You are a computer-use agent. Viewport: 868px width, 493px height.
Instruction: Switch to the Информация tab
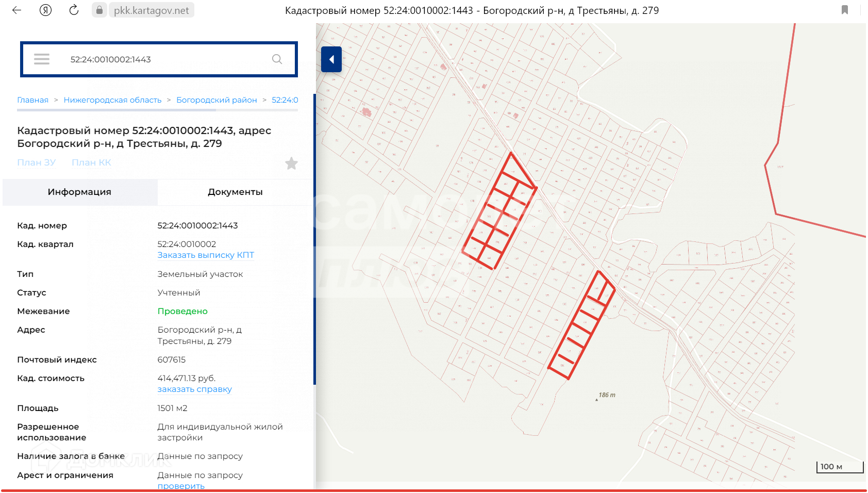click(x=80, y=192)
